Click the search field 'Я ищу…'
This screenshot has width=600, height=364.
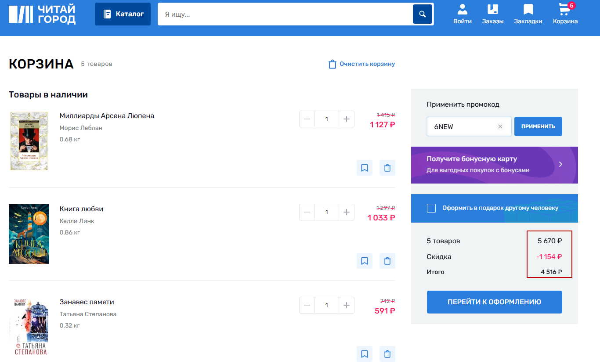coord(285,14)
